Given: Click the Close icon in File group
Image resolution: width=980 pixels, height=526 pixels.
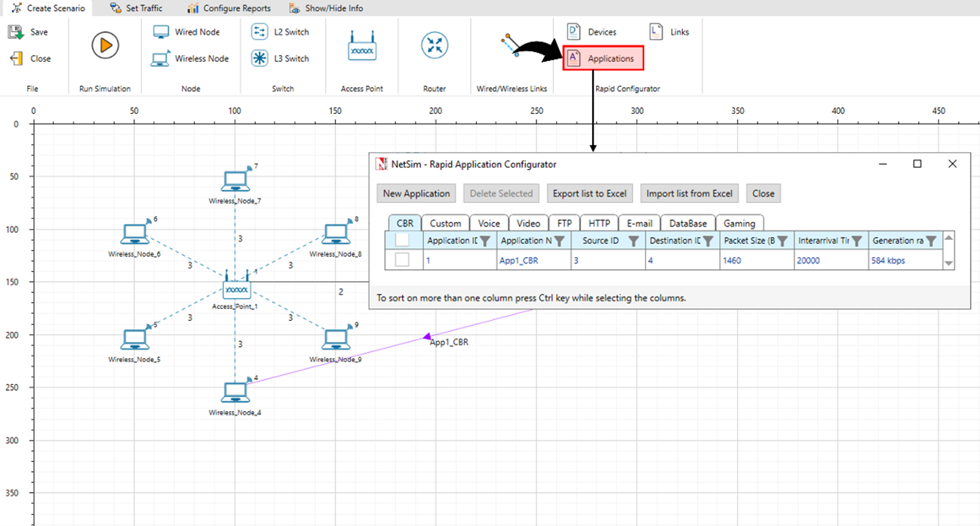Looking at the screenshot, I should point(16,58).
